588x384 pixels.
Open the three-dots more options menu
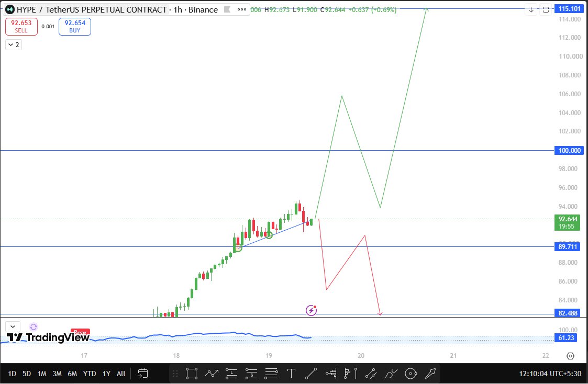(242, 10)
